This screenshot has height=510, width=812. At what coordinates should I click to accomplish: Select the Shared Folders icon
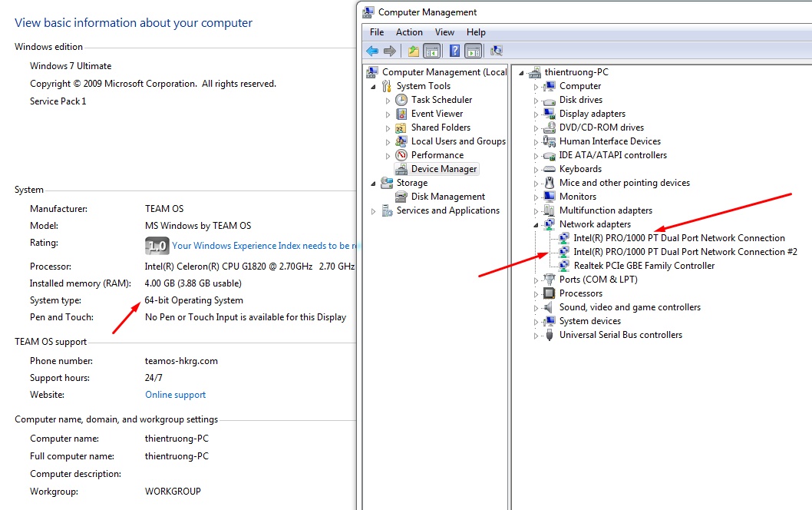pyautogui.click(x=401, y=127)
